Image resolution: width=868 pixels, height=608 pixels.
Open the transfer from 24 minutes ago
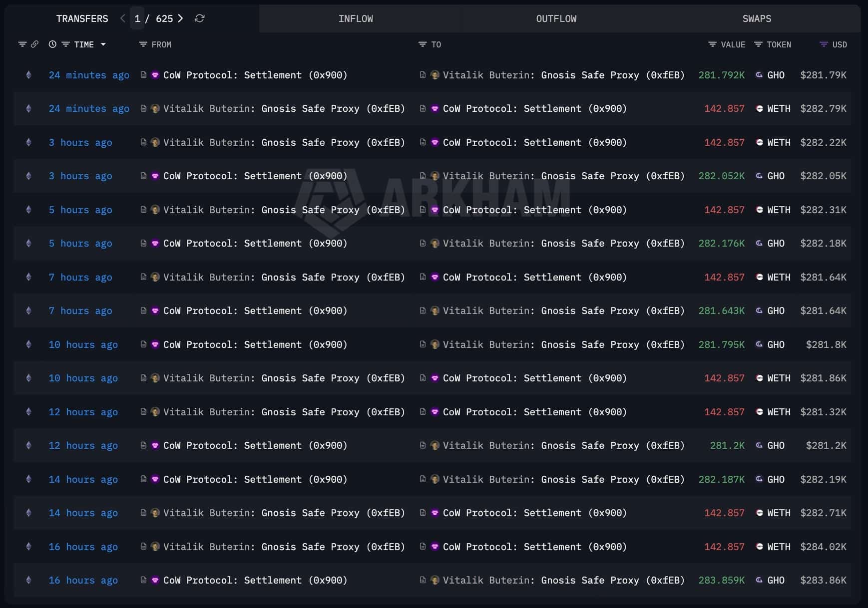[x=89, y=75]
